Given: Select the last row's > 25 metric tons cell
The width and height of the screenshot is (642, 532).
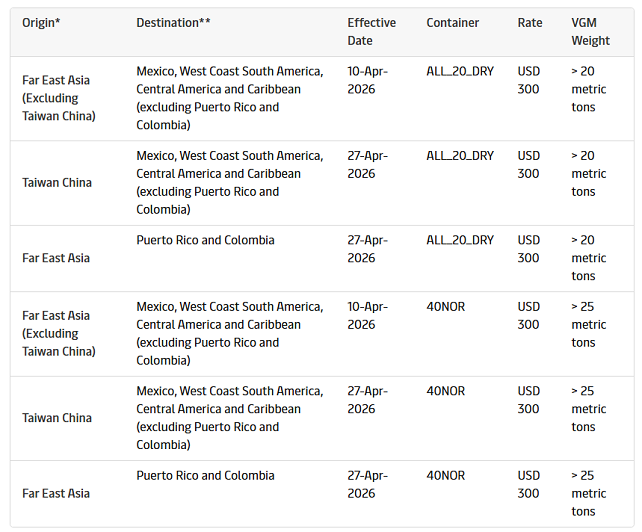Looking at the screenshot, I should tap(589, 494).
